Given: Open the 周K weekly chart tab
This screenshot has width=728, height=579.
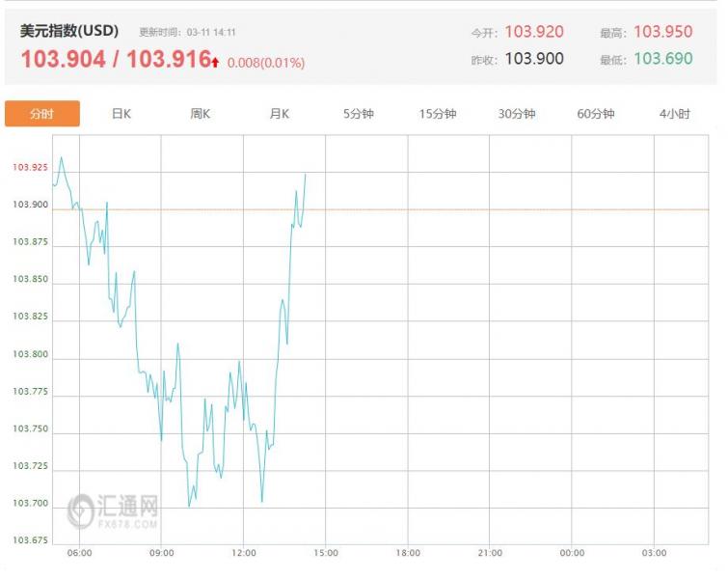Looking at the screenshot, I should (x=201, y=114).
